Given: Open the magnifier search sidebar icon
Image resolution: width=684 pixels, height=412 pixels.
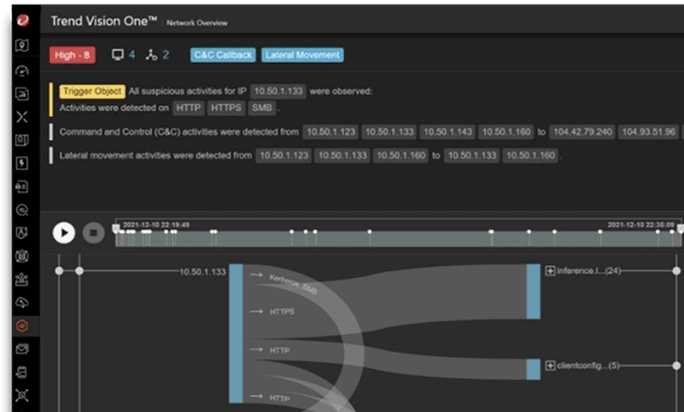Looking at the screenshot, I should pyautogui.click(x=22, y=210).
